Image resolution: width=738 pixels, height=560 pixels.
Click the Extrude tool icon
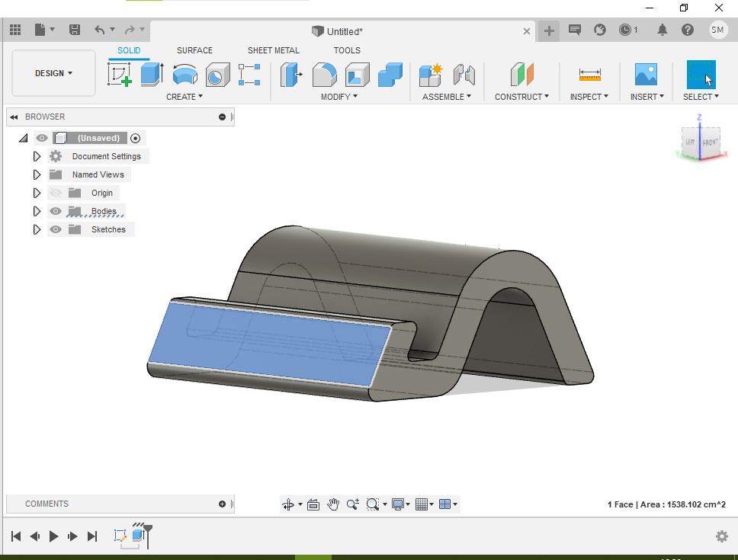[152, 75]
